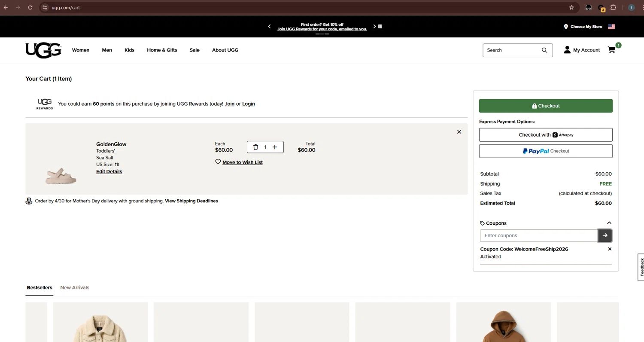Switch to New Arrivals tab

75,287
